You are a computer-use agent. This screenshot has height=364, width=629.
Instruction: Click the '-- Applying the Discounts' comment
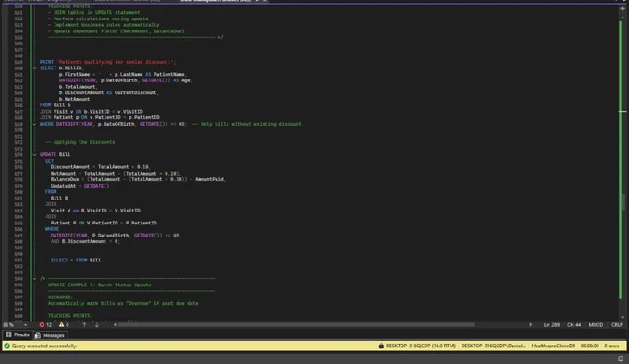pyautogui.click(x=80, y=142)
